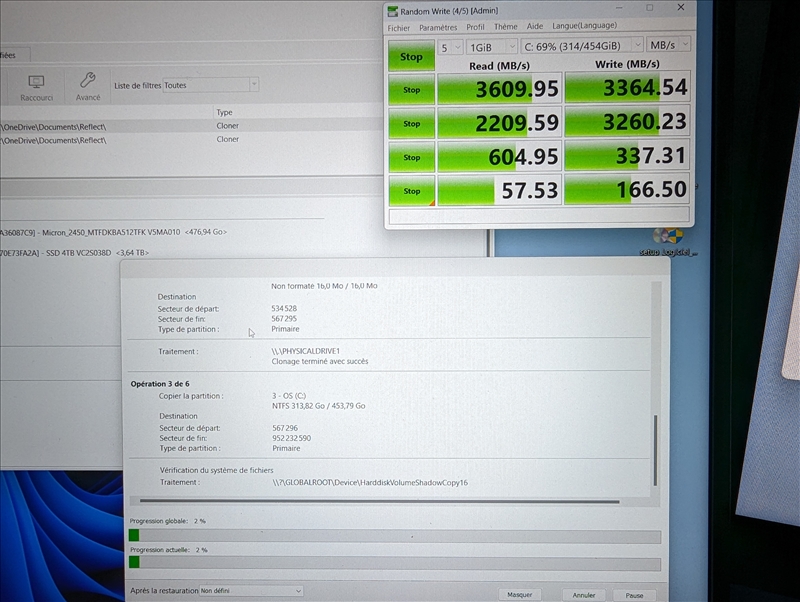Screen dimensions: 800x602
Task: Open the test size dropdown showing 1GiB
Action: pos(492,47)
